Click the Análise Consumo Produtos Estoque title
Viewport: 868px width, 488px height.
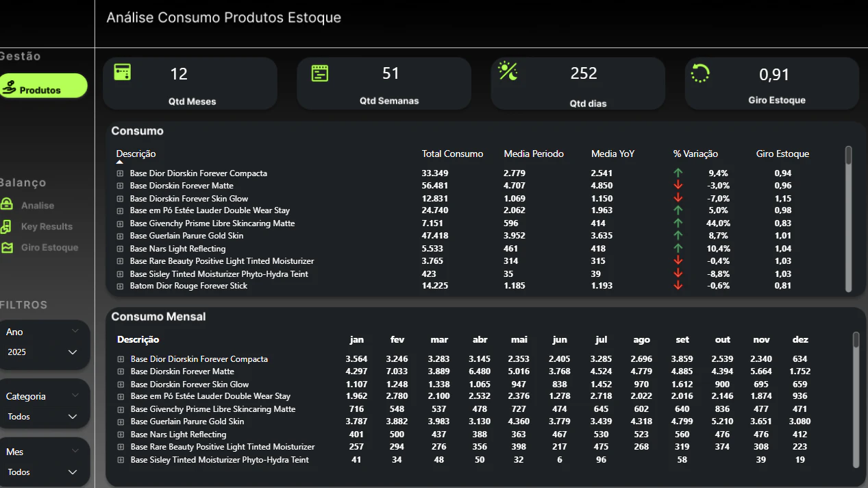pyautogui.click(x=223, y=18)
